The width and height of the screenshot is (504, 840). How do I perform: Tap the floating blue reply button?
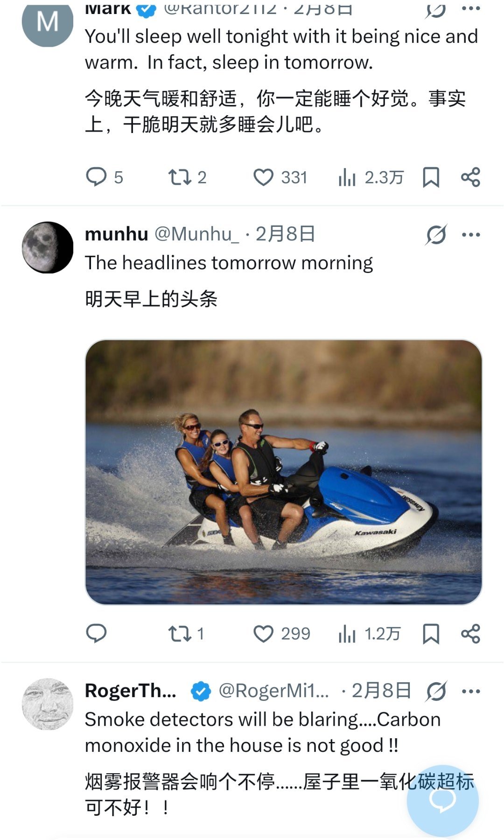[442, 800]
